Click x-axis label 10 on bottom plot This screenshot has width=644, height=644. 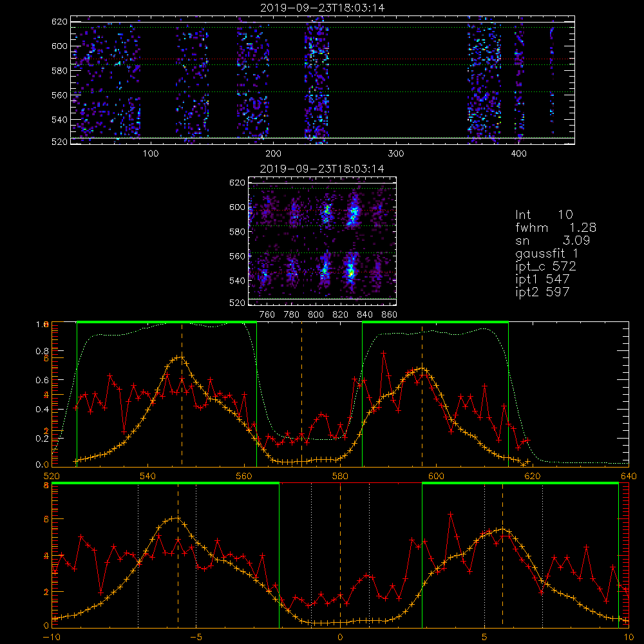click(629, 637)
